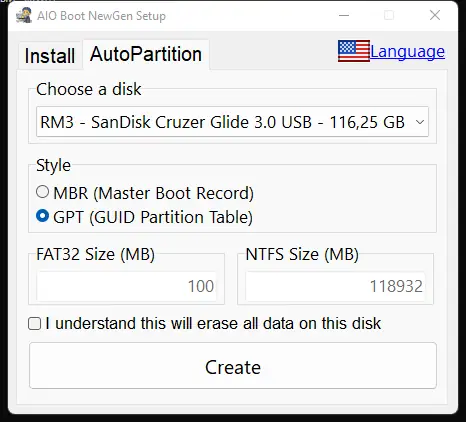Screen dimensions: 466x422
Task: Click the AIO Boot app icon in title bar
Action: click(24, 16)
